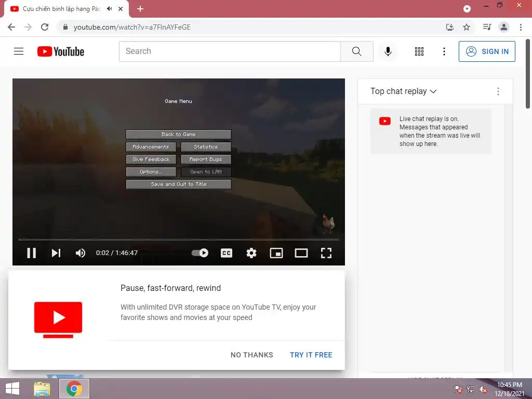Mute the tab via its speaker icon
This screenshot has width=532, height=399.
[x=109, y=9]
